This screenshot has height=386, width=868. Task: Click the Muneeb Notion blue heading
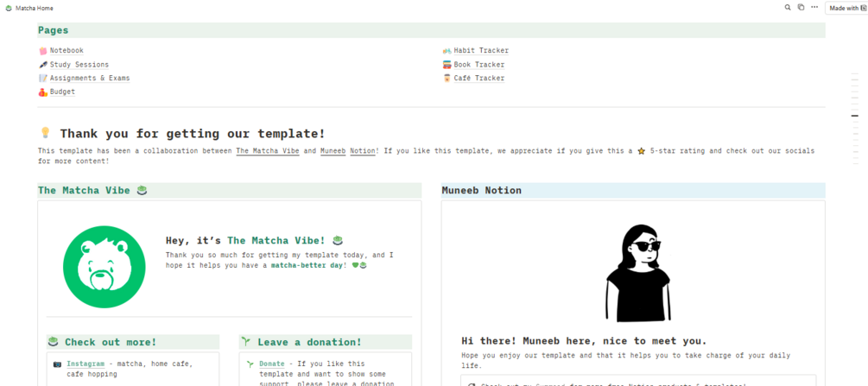coord(482,191)
